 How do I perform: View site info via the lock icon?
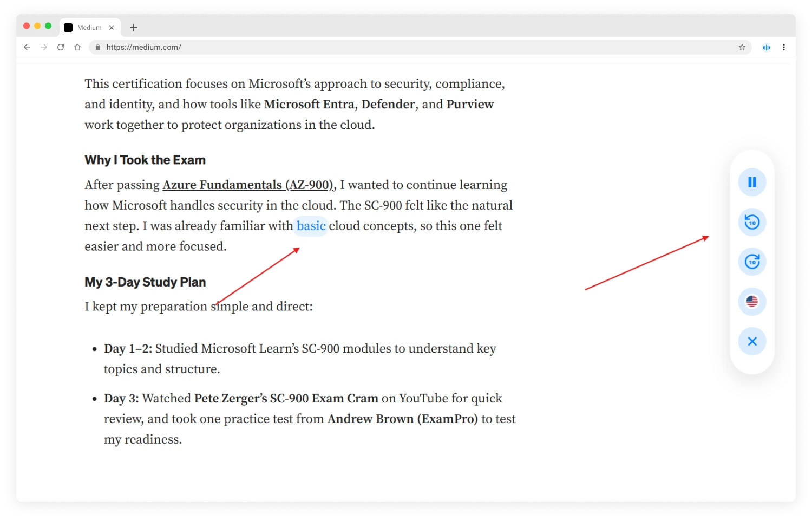click(98, 47)
